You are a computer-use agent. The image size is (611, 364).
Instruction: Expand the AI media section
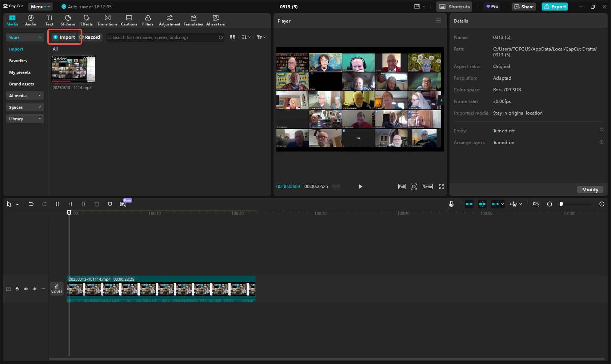coord(25,96)
